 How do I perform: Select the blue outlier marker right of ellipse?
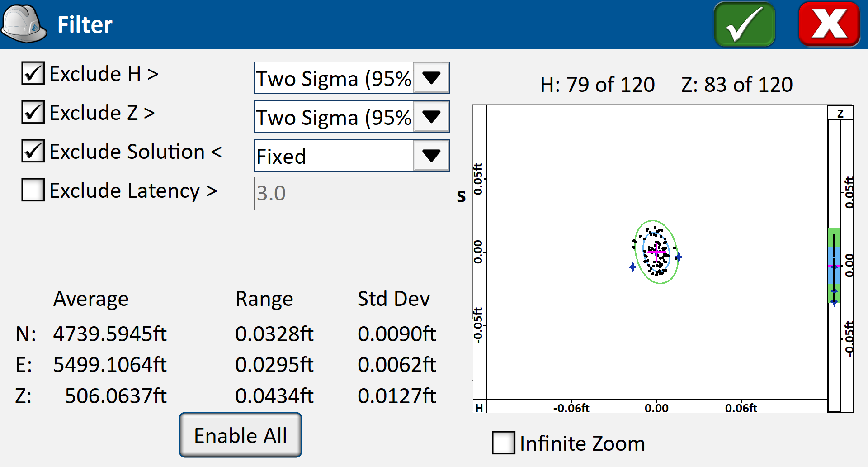678,257
